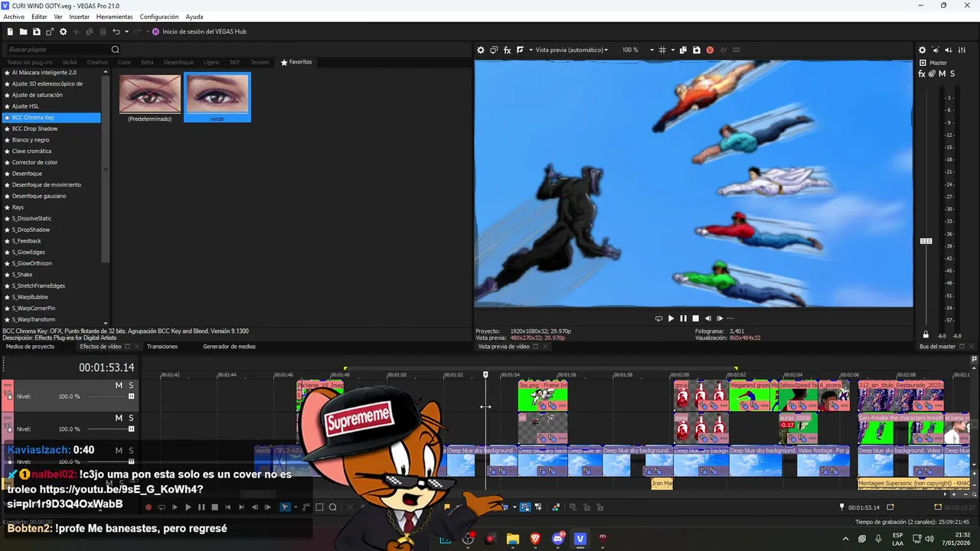This screenshot has width=980, height=551.
Task: Copy snapshot to clipboard icon
Action: point(683,50)
